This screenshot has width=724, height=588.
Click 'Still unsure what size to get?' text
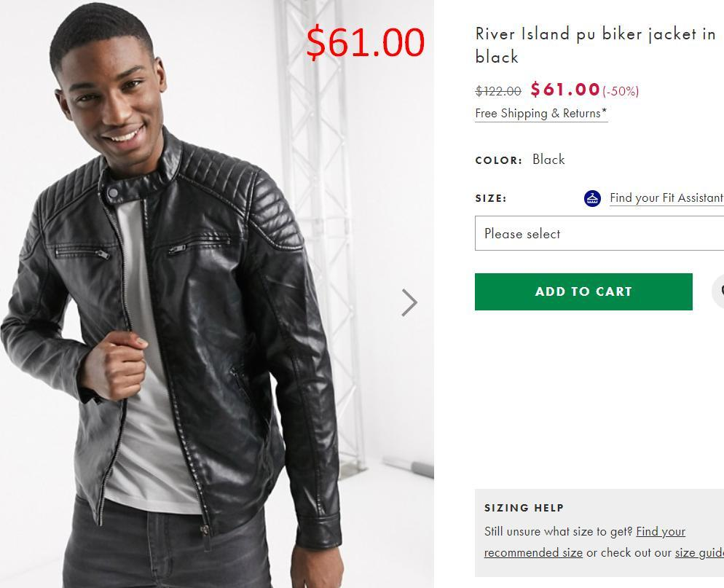pyautogui.click(x=558, y=532)
